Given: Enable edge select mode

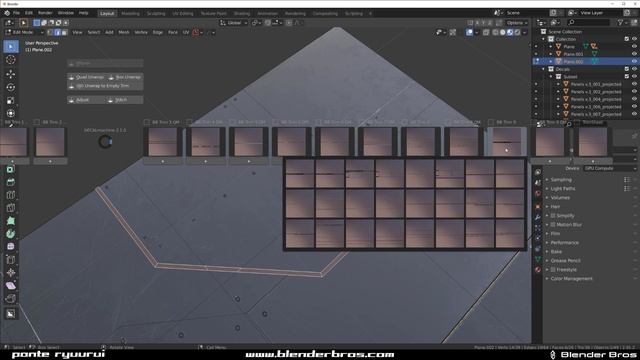Looking at the screenshot, I should tap(58, 32).
